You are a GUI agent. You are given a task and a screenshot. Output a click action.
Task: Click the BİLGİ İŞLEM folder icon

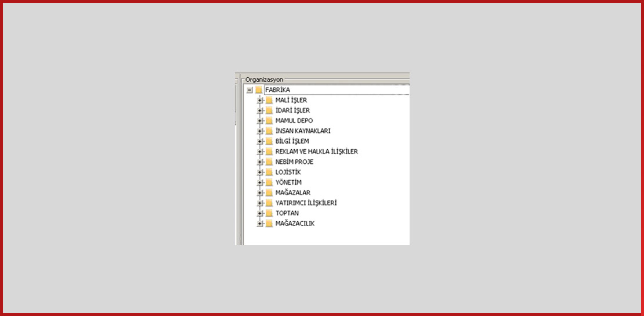coord(269,141)
